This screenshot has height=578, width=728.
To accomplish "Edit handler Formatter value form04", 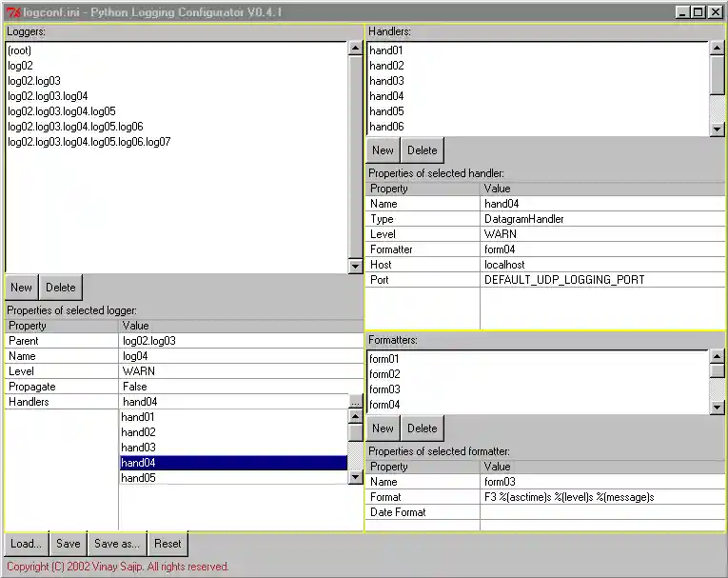I will [x=602, y=249].
